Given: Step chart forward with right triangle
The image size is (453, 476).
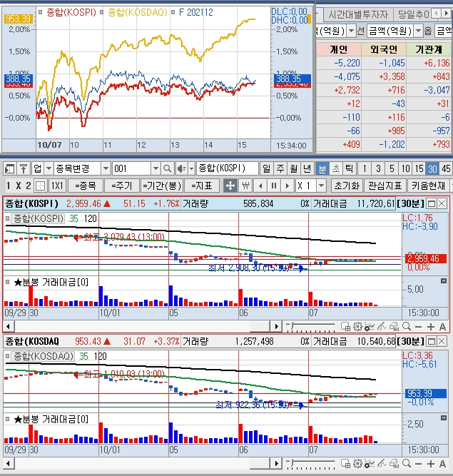Looking at the screenshot, I should 287,186.
